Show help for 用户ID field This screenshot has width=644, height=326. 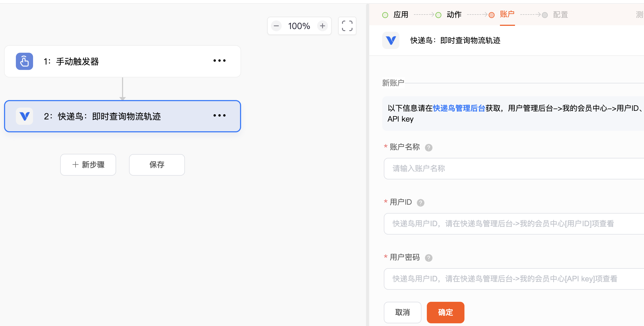tap(420, 203)
